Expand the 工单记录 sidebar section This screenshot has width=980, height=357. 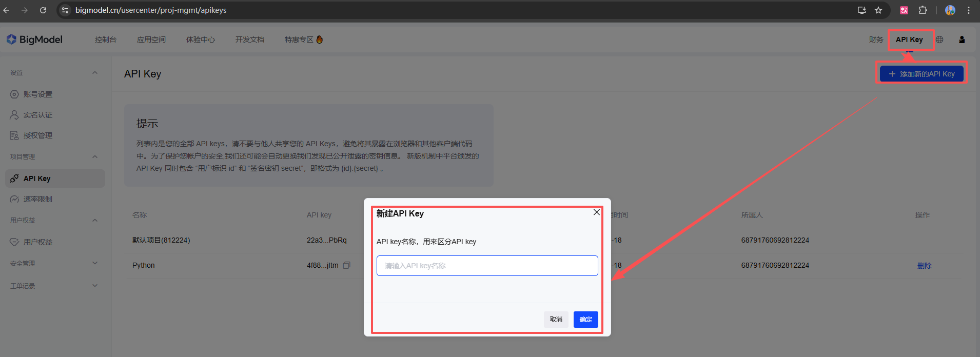(95, 286)
